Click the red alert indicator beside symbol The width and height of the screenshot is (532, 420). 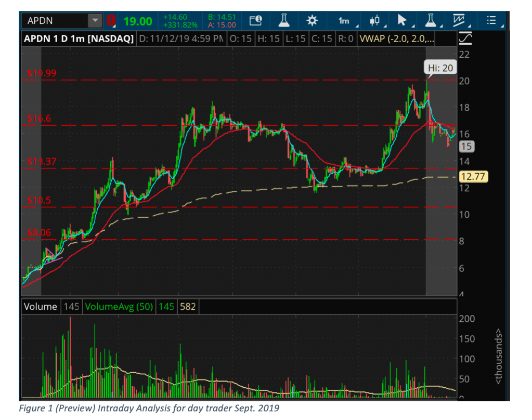[x=111, y=21]
